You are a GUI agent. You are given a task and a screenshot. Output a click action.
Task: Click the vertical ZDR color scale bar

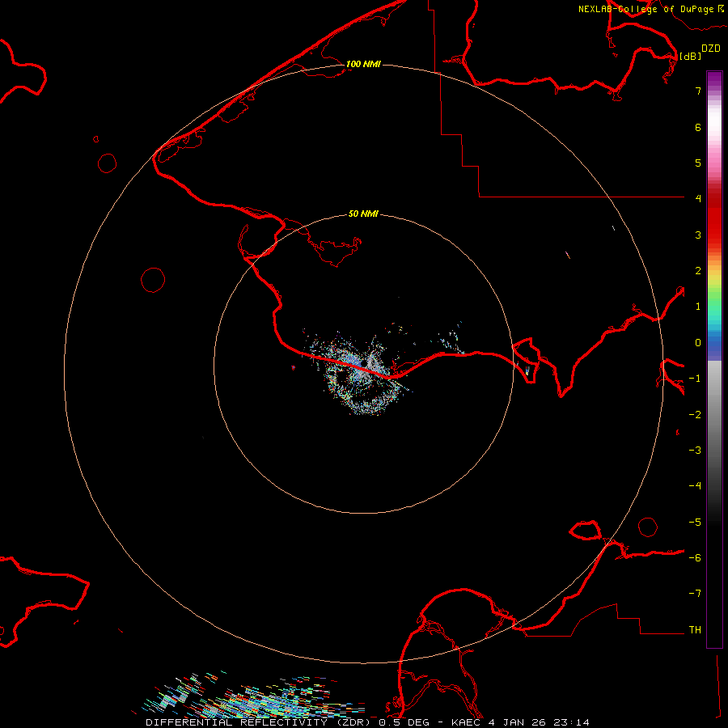coord(714,360)
